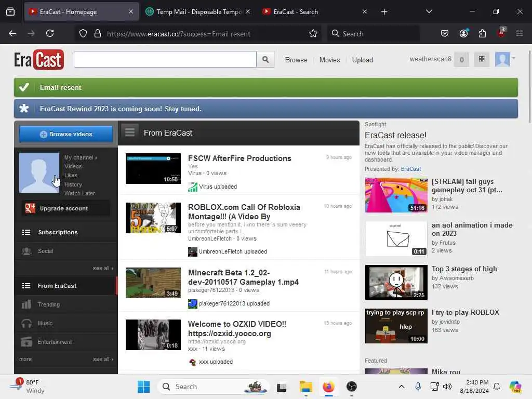Image resolution: width=532 pixels, height=399 pixels.
Task: Open Firefox shield tracking protection
Action: point(83,34)
